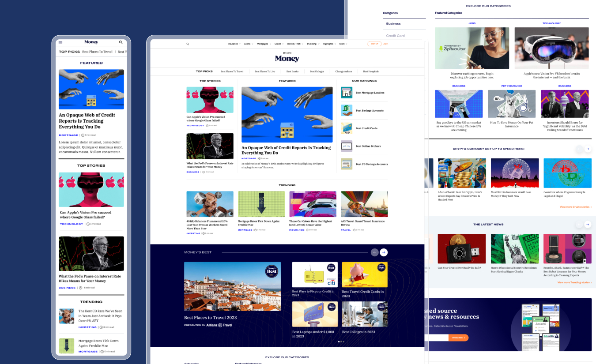
Task: Open the ZipRecruiter jobs featured image
Action: (x=472, y=48)
